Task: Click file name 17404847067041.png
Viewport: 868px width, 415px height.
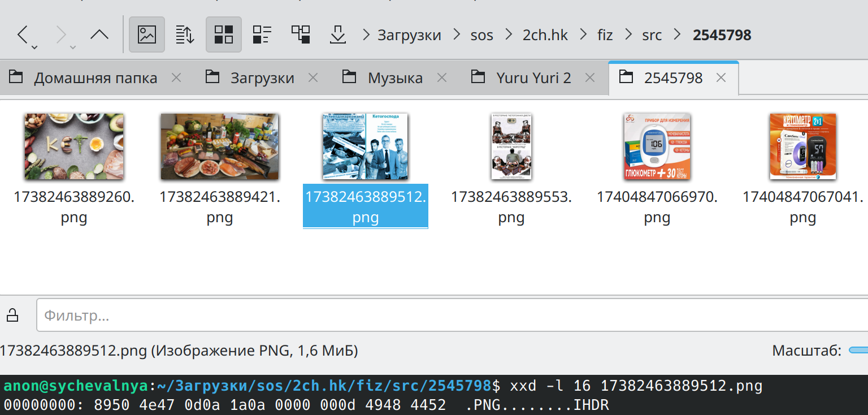Action: (x=803, y=207)
